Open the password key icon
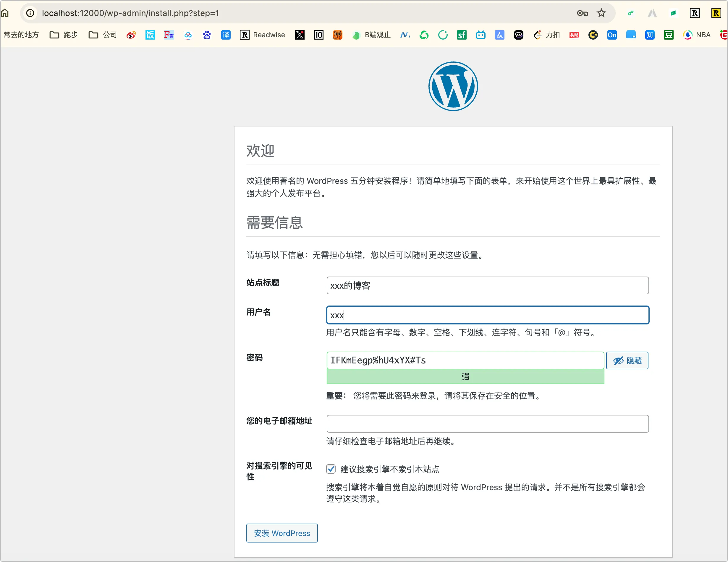 [x=582, y=13]
